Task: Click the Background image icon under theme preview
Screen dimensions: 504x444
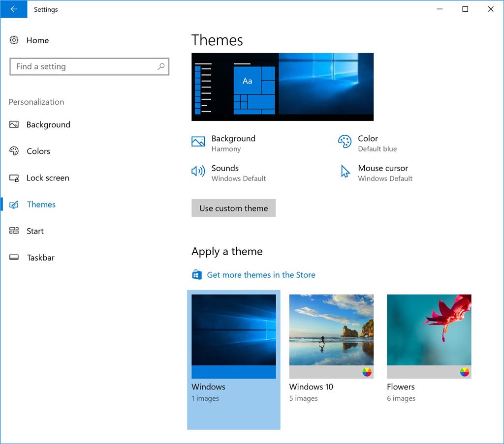Action: click(198, 141)
